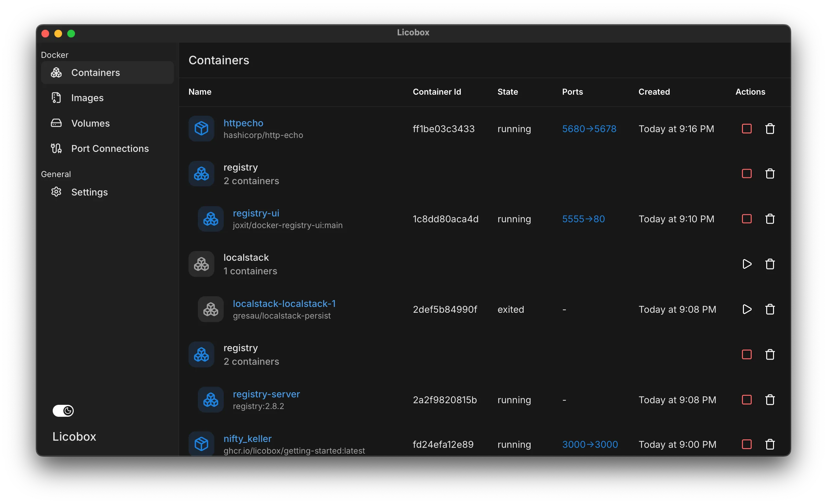This screenshot has height=504, width=827.
Task: Select the Containers sidebar icon
Action: click(56, 72)
